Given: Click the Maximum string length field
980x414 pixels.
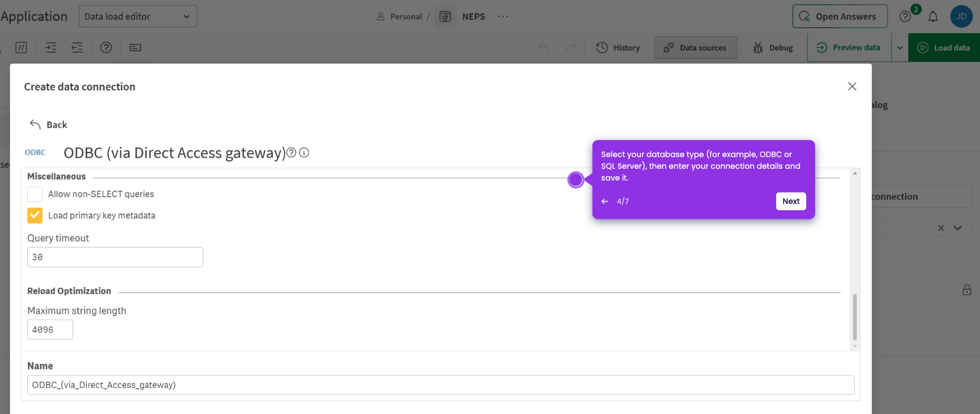Looking at the screenshot, I should pos(50,329).
